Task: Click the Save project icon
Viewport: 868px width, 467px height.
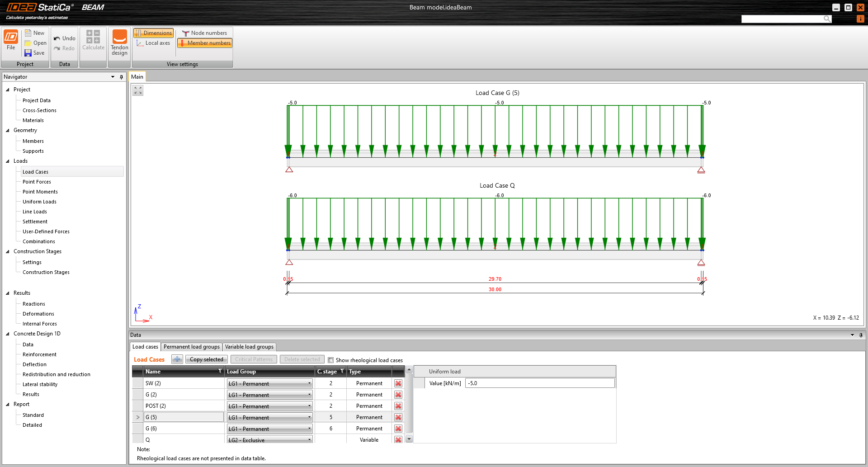Action: [28, 53]
